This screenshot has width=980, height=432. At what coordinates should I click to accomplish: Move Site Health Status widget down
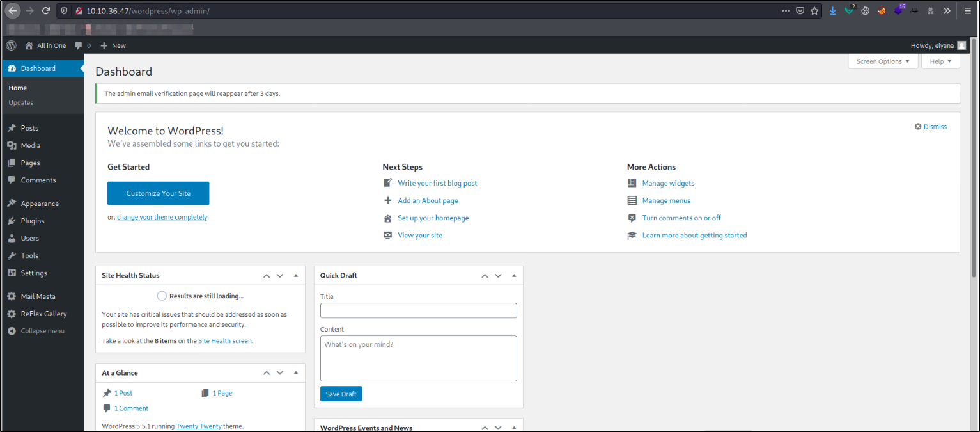coord(280,276)
